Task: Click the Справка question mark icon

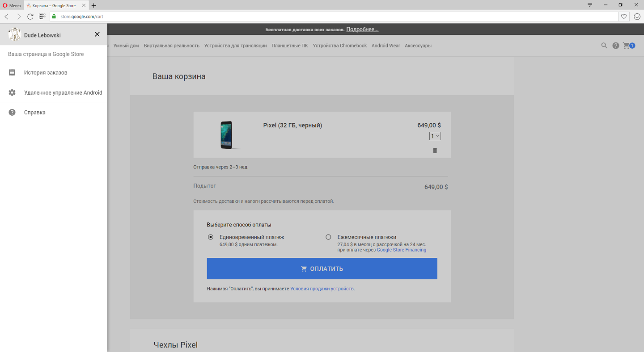Action: tap(12, 113)
